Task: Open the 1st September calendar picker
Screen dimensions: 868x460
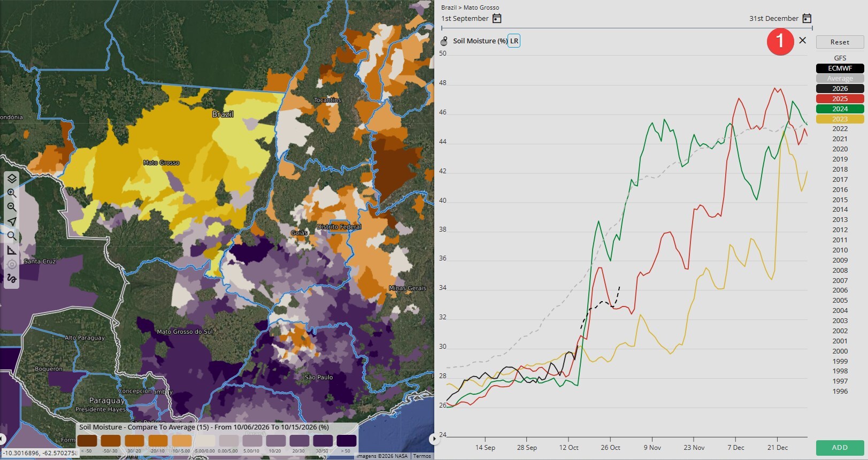Action: click(x=497, y=19)
